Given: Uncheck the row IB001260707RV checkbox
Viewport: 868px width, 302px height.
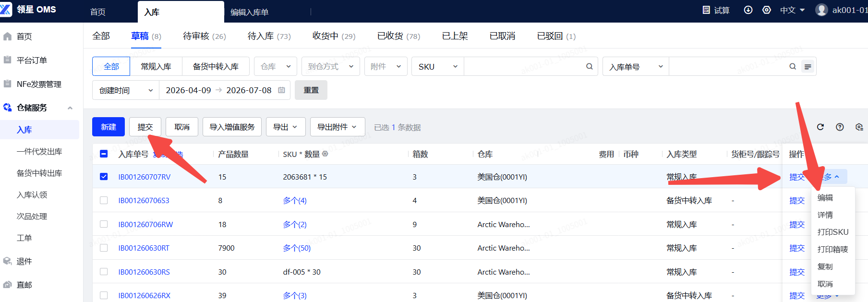Looking at the screenshot, I should [x=104, y=177].
